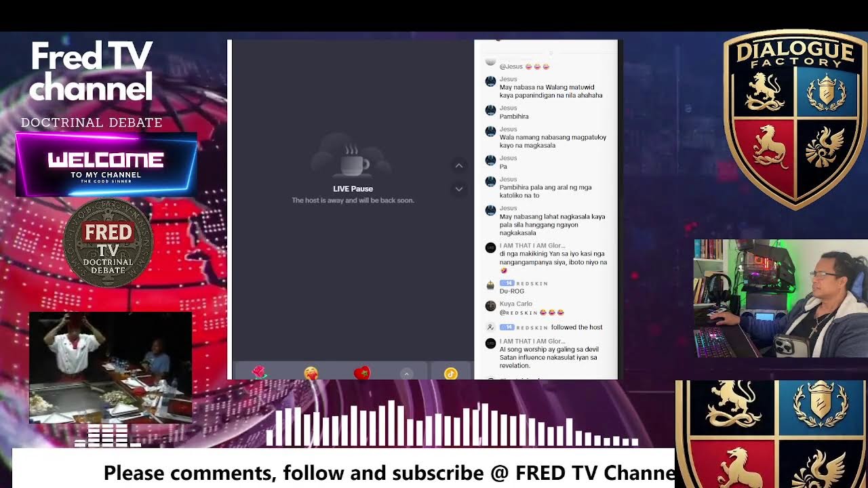The height and width of the screenshot is (488, 868).
Task: Open username 'Kuya Carlo' in chat
Action: 516,304
